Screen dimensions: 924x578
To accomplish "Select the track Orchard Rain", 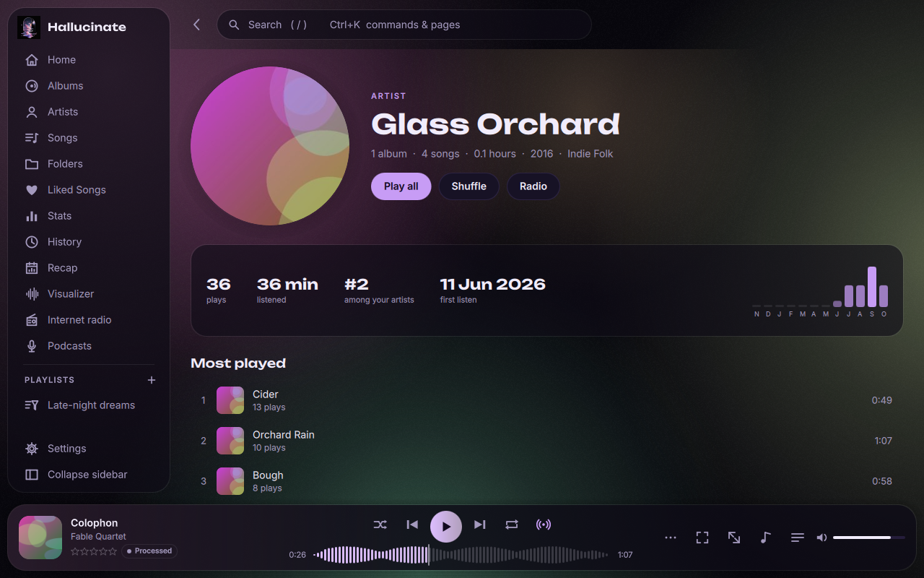I will [x=547, y=441].
